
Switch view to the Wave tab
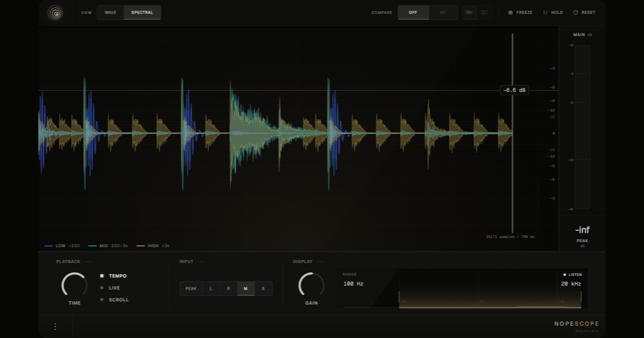click(x=111, y=12)
